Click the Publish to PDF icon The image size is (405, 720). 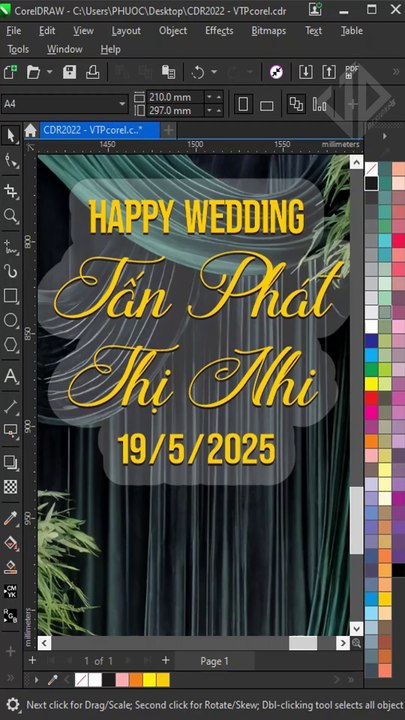352,72
